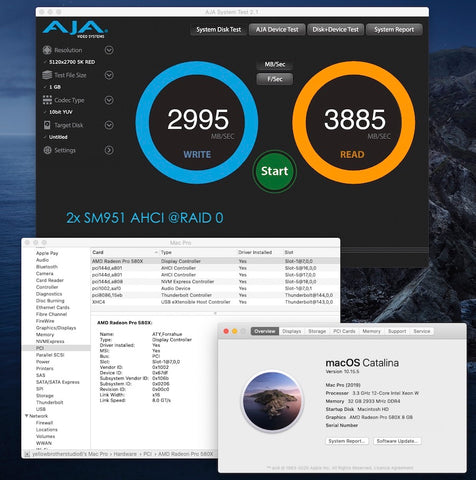Select PCI in System Report sidebar
476x480 pixels.
[x=56, y=348]
